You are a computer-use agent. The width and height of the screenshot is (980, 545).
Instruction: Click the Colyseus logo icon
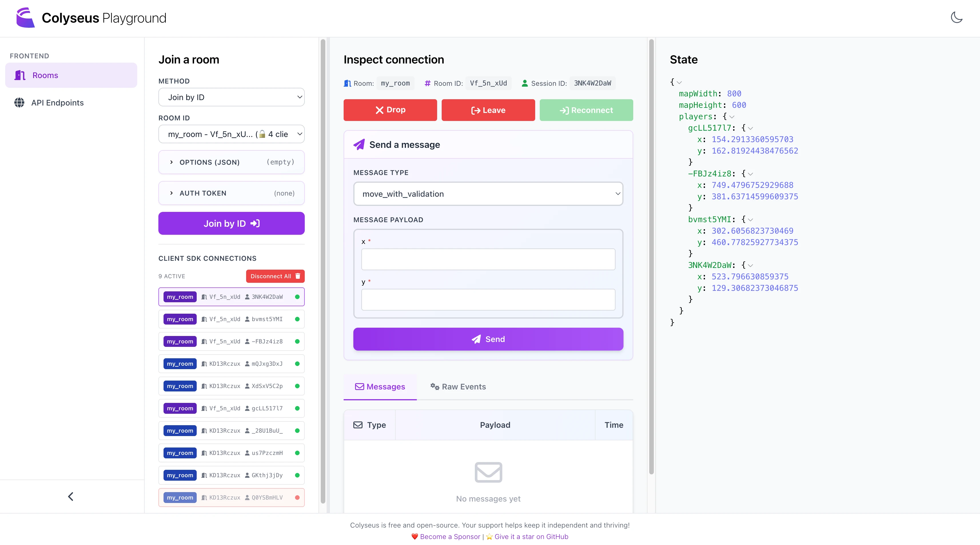(25, 17)
